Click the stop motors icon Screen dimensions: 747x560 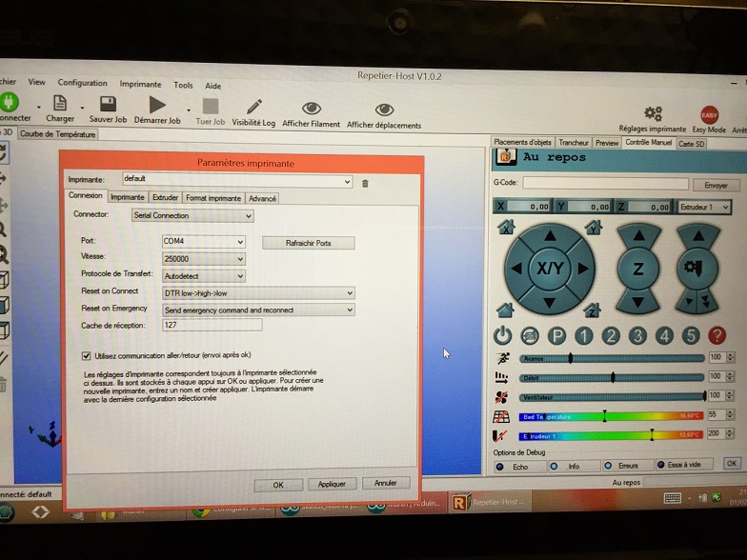pos(530,336)
